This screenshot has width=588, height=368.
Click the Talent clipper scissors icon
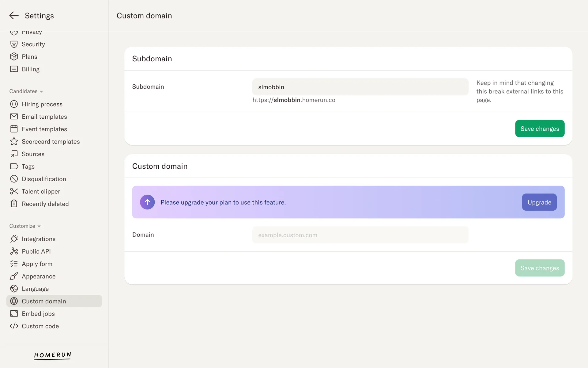(14, 191)
